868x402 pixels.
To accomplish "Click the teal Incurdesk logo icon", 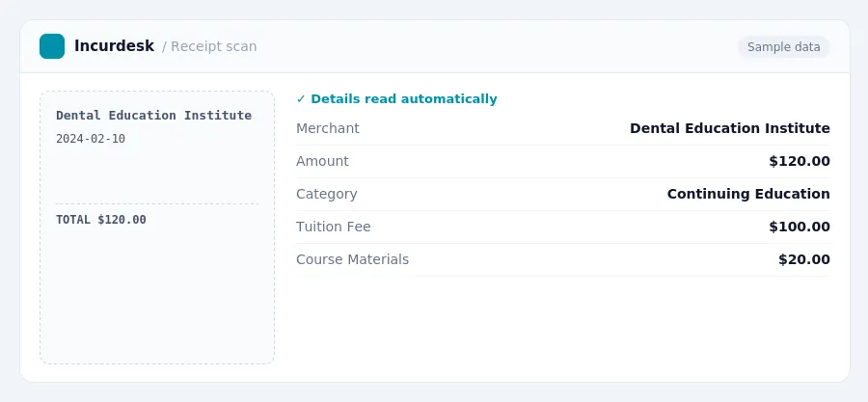I will point(52,46).
